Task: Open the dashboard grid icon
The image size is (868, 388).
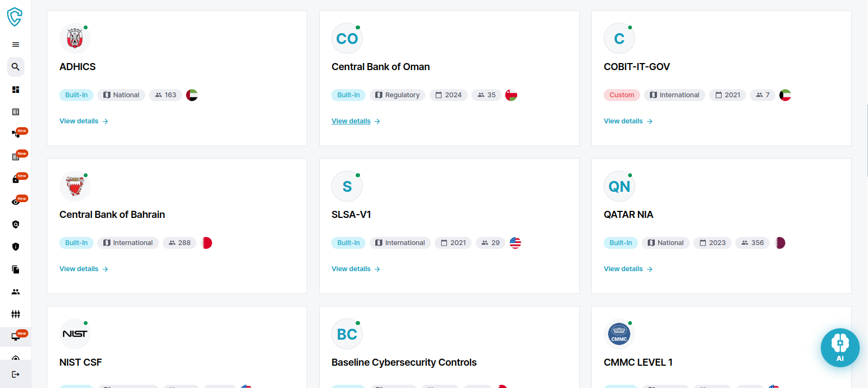Action: (x=16, y=90)
